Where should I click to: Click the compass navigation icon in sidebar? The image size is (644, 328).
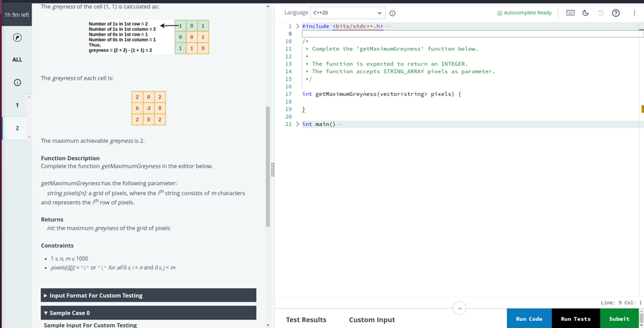click(x=17, y=37)
